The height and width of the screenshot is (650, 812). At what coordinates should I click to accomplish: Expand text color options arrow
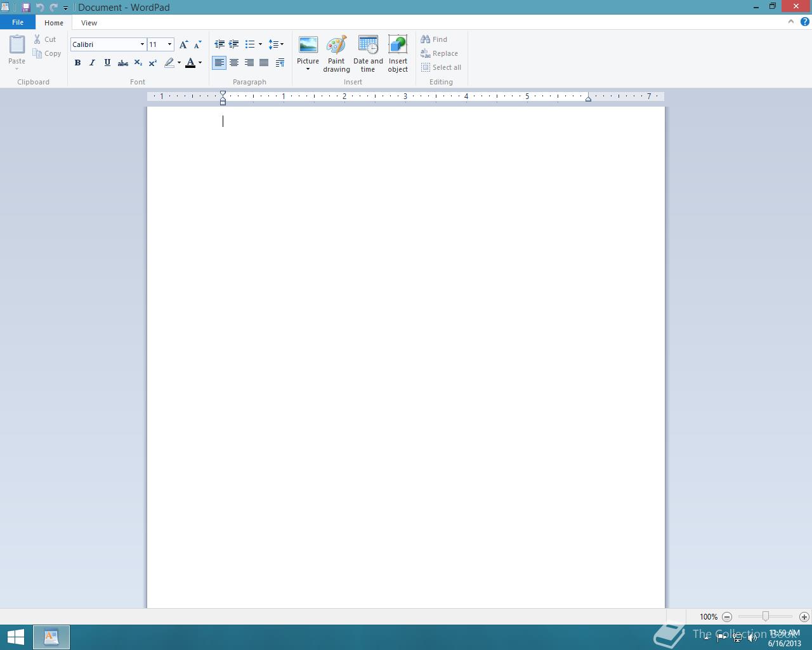click(x=200, y=63)
